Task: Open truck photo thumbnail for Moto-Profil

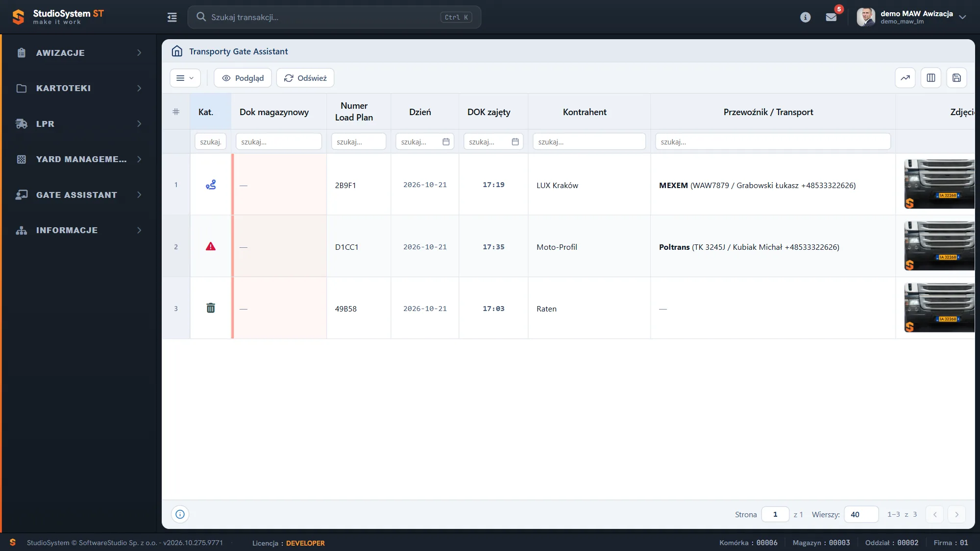Action: (939, 246)
